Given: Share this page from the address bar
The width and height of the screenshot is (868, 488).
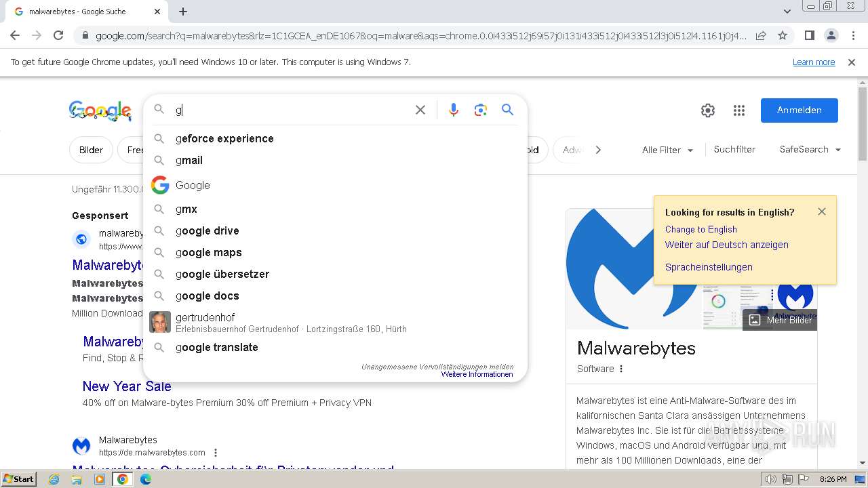Looking at the screenshot, I should tap(761, 35).
